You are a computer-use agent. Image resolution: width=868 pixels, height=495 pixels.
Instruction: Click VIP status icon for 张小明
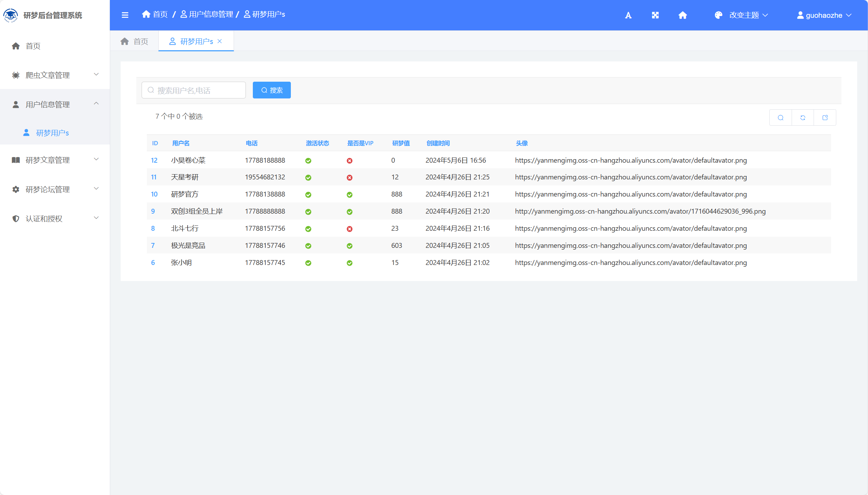(349, 263)
